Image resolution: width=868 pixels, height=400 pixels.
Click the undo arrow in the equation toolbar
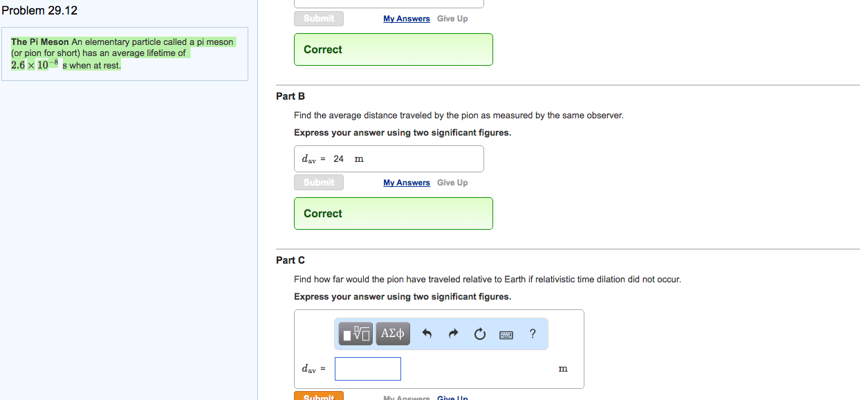427,334
